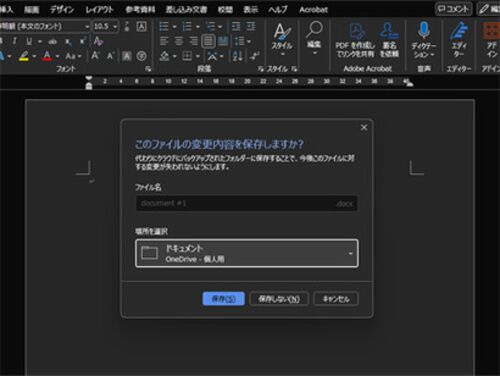Image resolution: width=500 pixels, height=376 pixels.
Task: Switch to the デザイン tab
Action: coord(62,10)
